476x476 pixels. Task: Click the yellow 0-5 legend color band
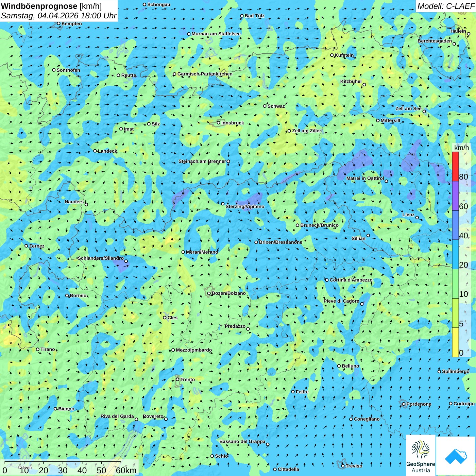click(x=455, y=342)
